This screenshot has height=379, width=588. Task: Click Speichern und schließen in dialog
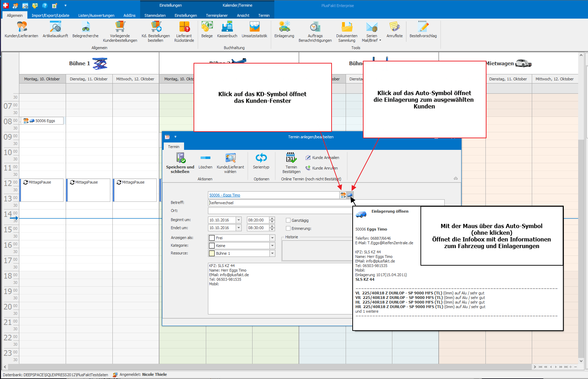(x=180, y=163)
